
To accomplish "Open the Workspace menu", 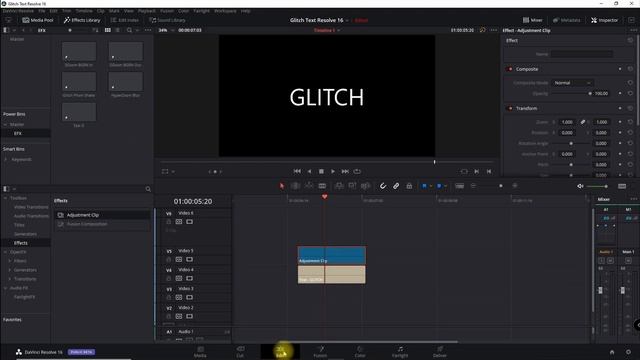I will click(225, 11).
